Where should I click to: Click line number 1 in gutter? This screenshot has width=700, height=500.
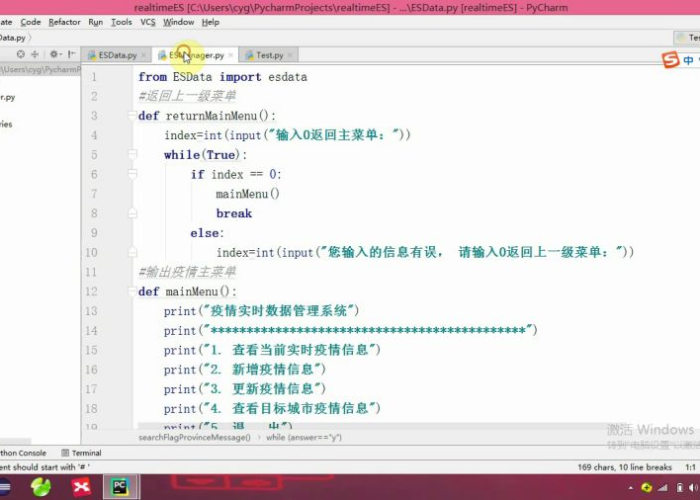click(x=94, y=77)
